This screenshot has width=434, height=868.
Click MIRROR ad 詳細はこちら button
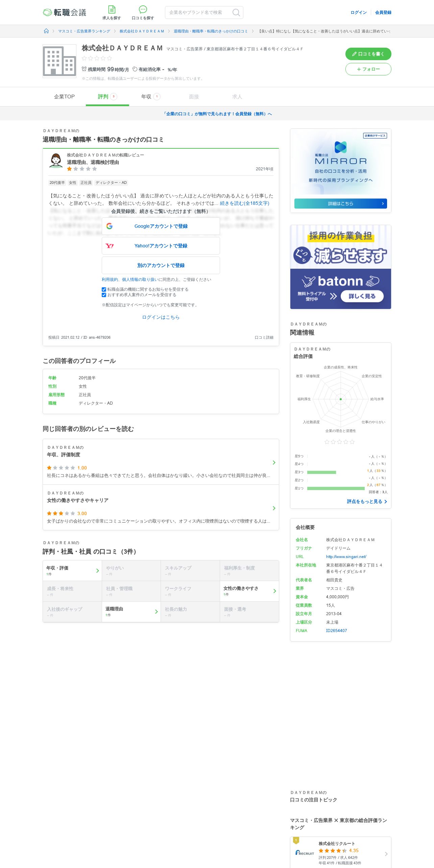tap(341, 203)
